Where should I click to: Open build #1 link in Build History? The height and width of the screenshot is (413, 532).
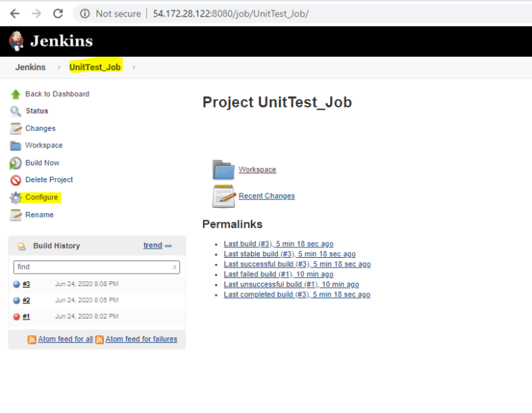pos(26,317)
